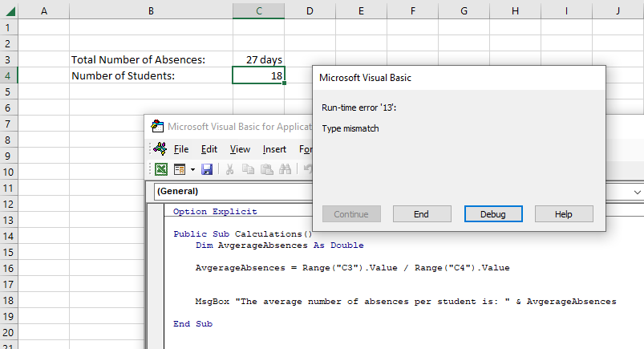Open the Insert menu in VBA editor

coord(274,149)
